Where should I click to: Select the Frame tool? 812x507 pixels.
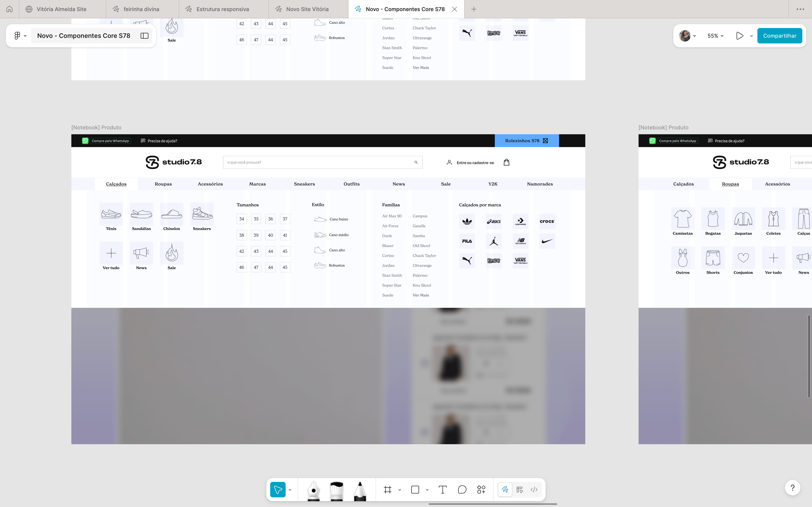[388, 490]
